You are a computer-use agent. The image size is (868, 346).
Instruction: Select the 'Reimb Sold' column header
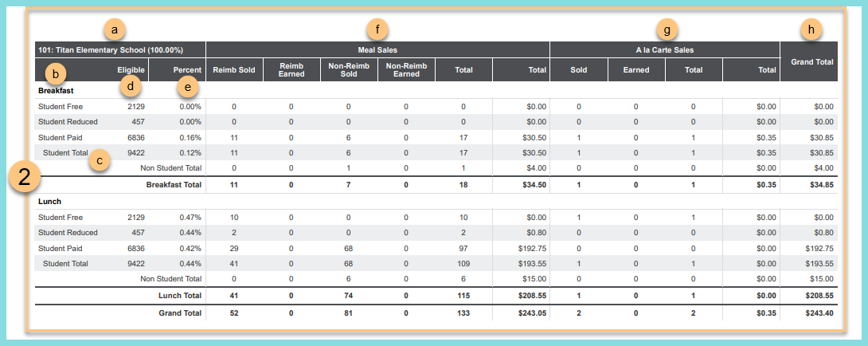tap(234, 70)
